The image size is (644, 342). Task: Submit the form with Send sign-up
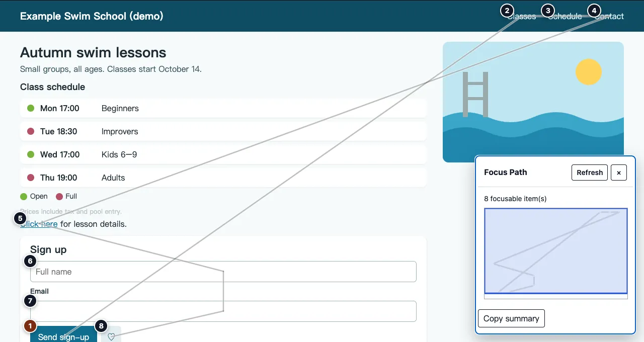(63, 335)
